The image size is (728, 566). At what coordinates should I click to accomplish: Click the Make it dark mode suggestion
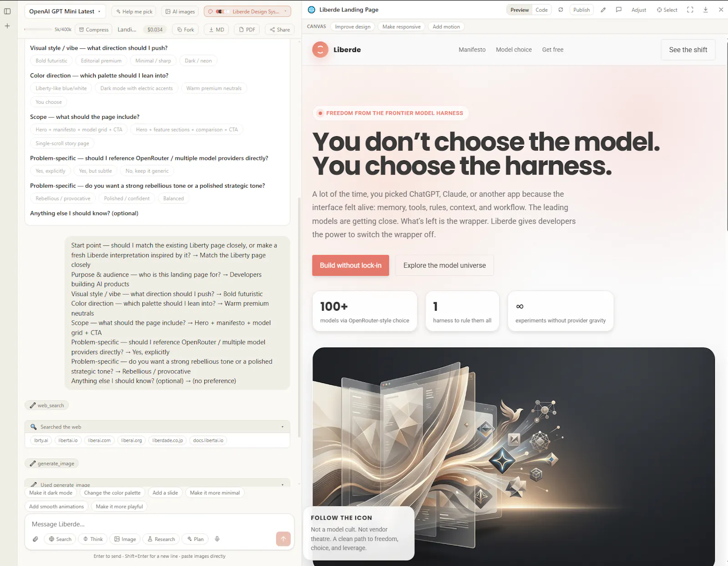coord(51,493)
